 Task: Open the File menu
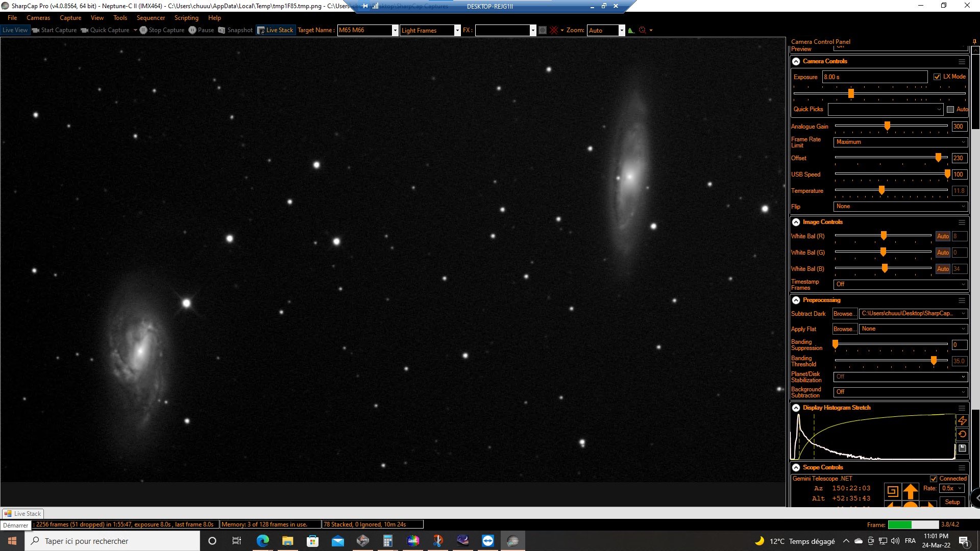coord(12,18)
